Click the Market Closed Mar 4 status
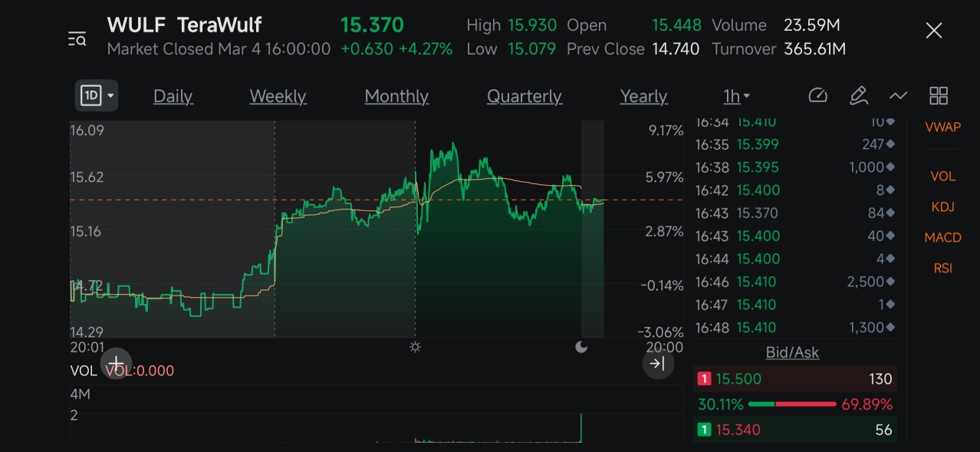The width and height of the screenshot is (980, 452). coord(219,49)
